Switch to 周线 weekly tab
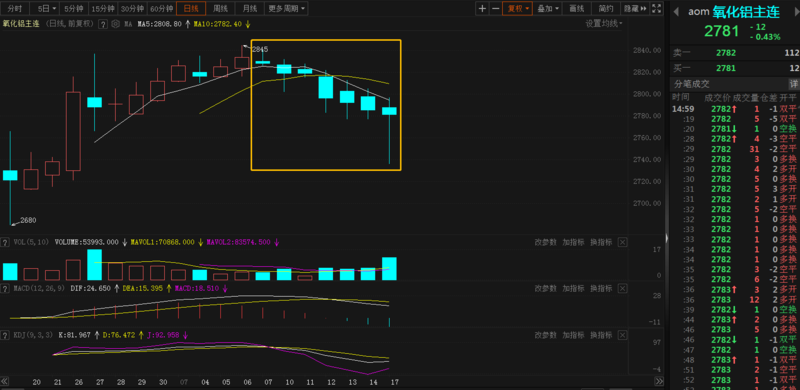Image resolution: width=800 pixels, height=390 pixels. pos(220,8)
